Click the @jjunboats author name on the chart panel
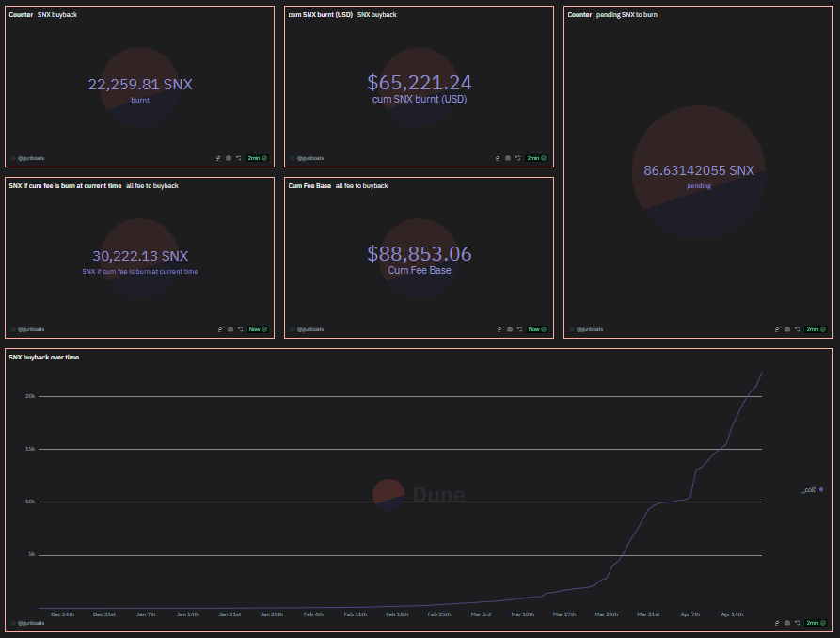840x638 pixels. click(x=26, y=623)
